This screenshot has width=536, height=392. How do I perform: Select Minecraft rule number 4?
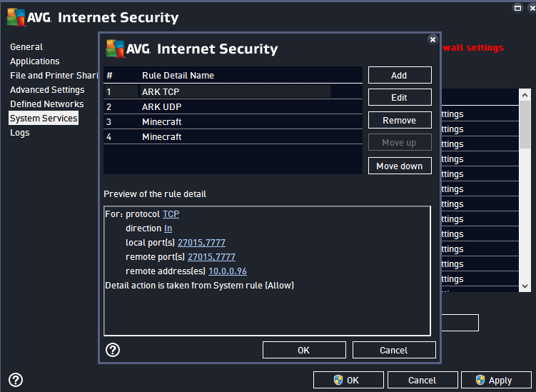pos(233,137)
